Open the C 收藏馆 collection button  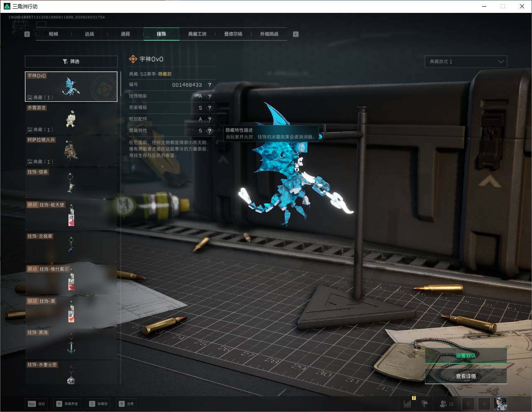(x=98, y=404)
